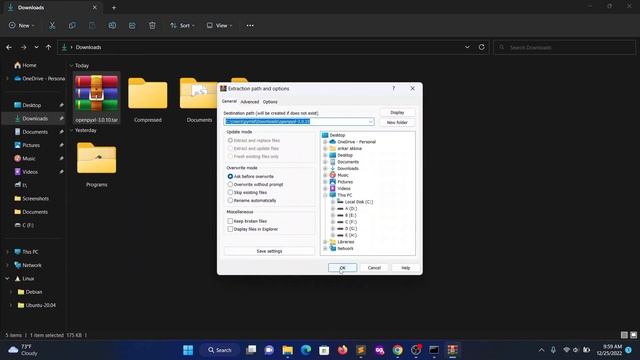Open the New menu in Explorer
This screenshot has width=640, height=360.
[22, 25]
